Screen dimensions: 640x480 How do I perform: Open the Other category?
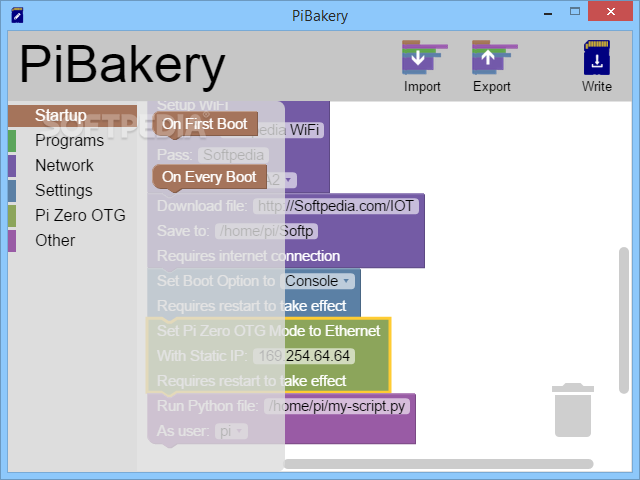[x=55, y=240]
